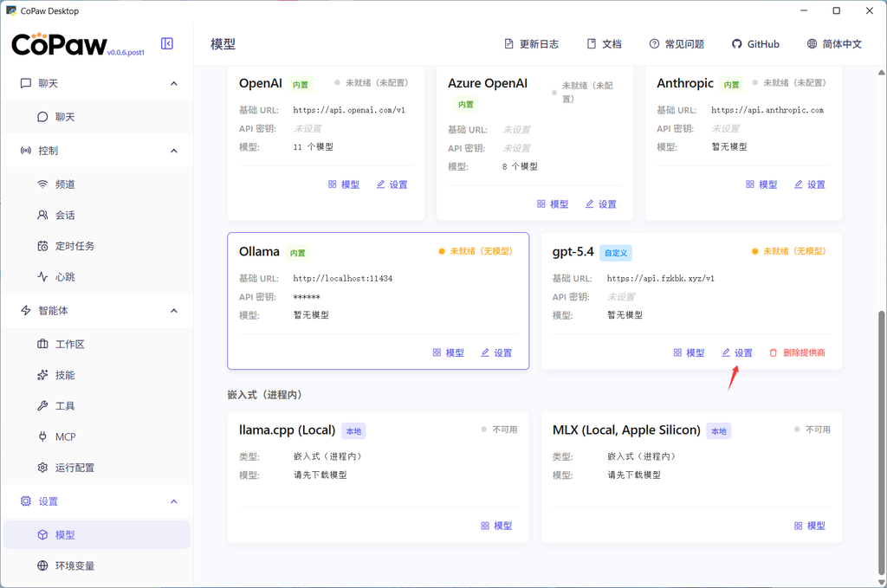Click the Azure OpenAI card title
Viewport: 887px width, 588px height.
click(488, 83)
